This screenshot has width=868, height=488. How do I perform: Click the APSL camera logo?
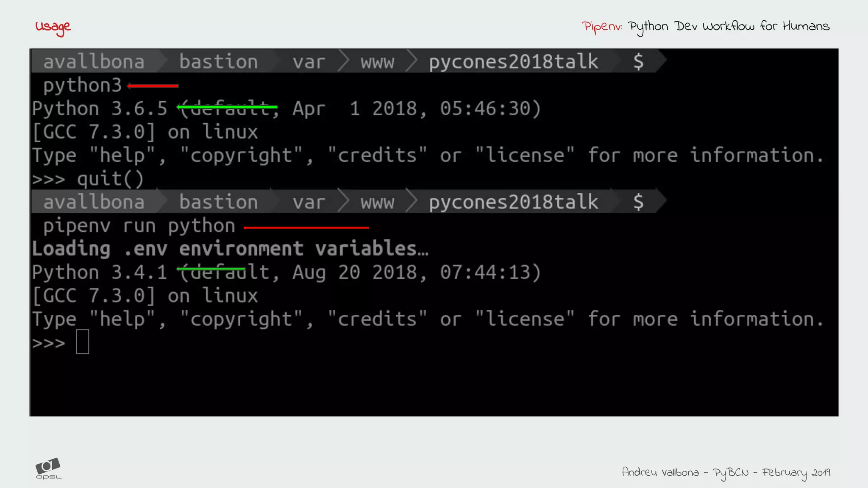pyautogui.click(x=48, y=469)
